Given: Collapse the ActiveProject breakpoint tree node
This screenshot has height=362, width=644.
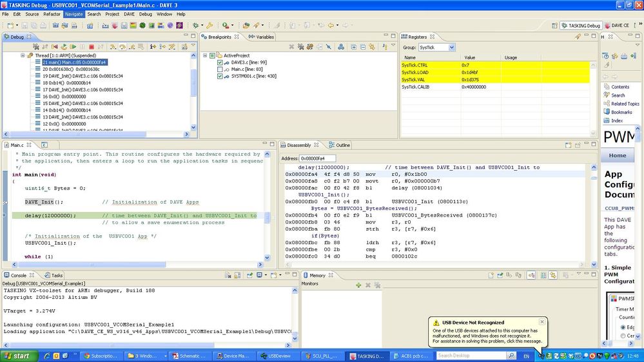Looking at the screenshot, I should click(x=205, y=55).
